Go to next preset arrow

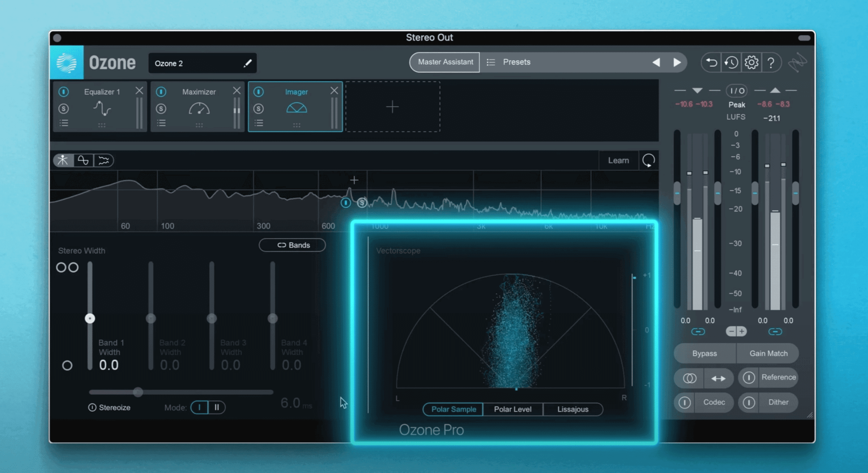677,62
